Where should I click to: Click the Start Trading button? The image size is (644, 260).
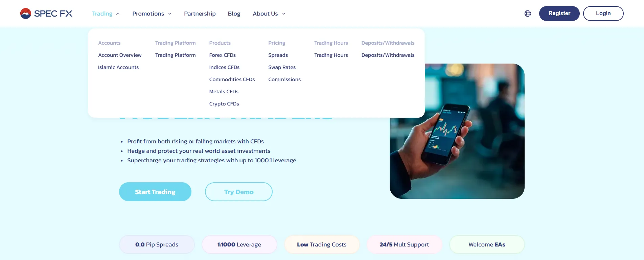[x=155, y=192]
